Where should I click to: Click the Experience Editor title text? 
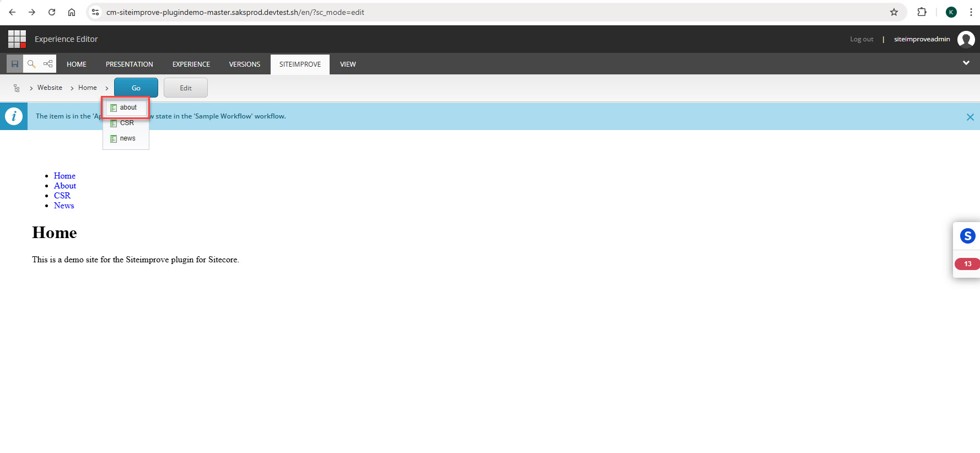click(66, 39)
